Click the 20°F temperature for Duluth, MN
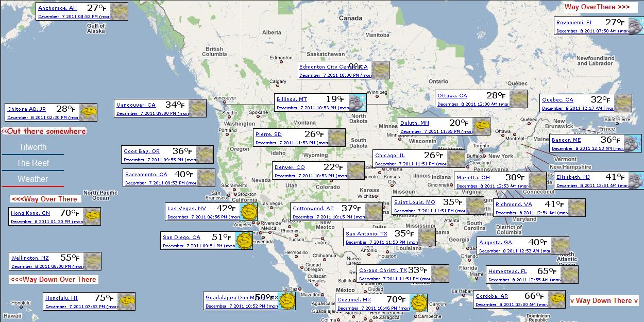The width and height of the screenshot is (644, 322). pyautogui.click(x=459, y=123)
